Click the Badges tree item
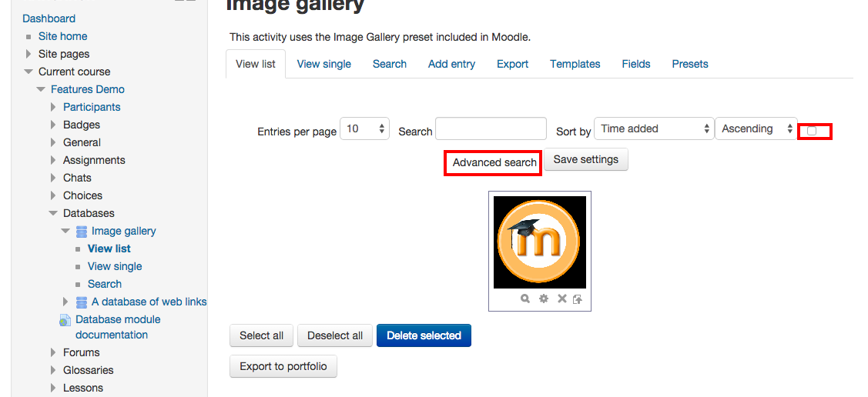This screenshot has height=397, width=868. tap(82, 125)
